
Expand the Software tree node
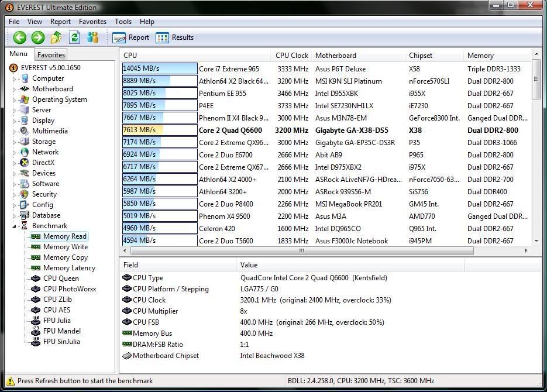(14, 184)
